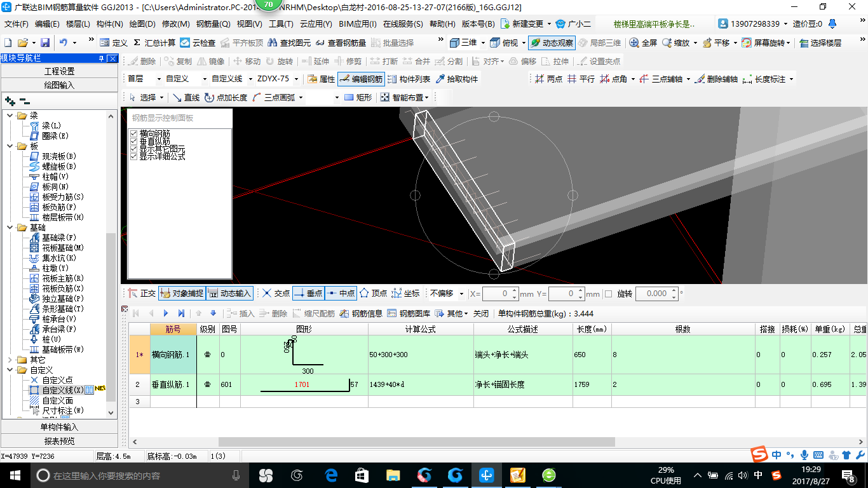Toggle 显示其它图元 checkbox
This screenshot has width=868, height=488.
[133, 149]
